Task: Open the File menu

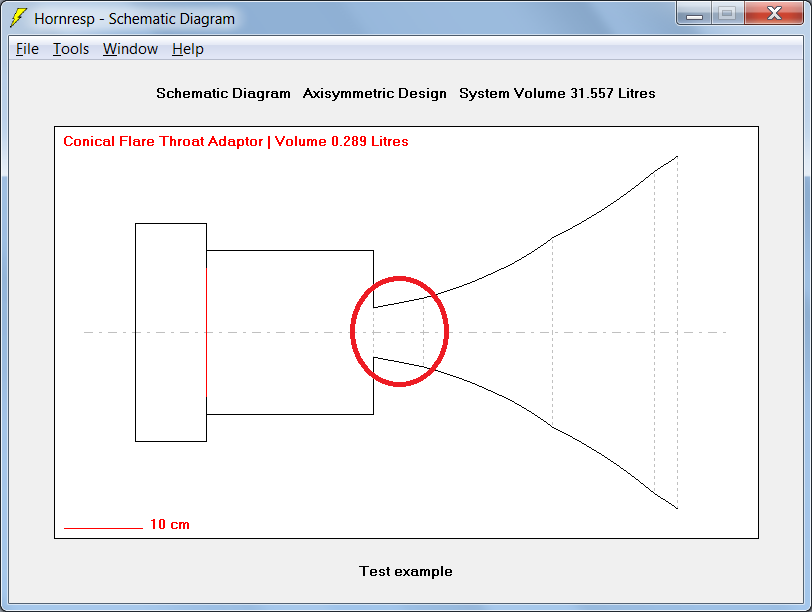Action: (27, 49)
